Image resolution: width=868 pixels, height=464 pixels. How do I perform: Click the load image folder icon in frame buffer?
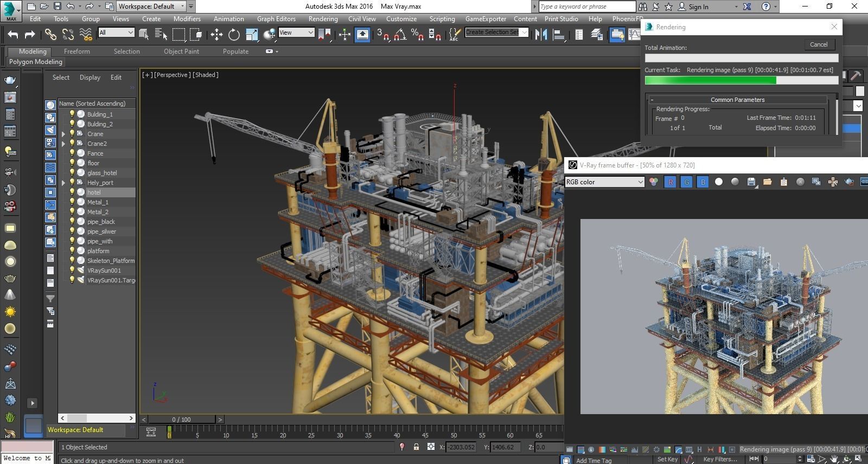[x=767, y=182]
